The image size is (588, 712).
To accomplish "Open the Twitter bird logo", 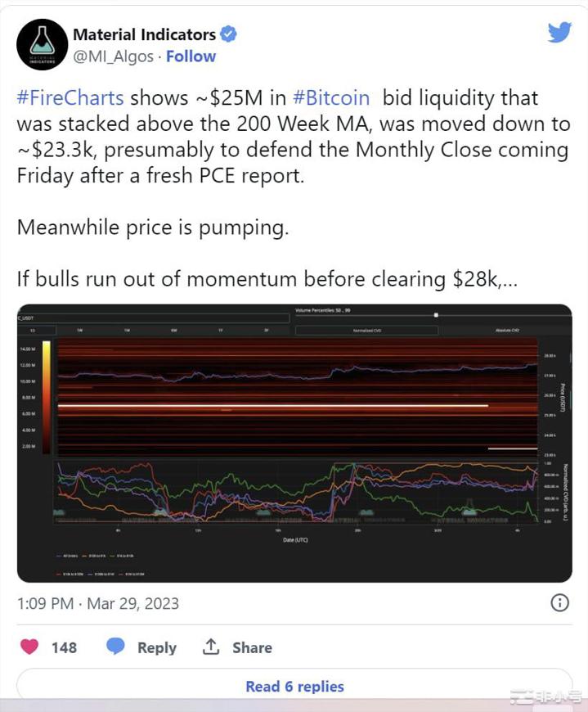I will click(x=559, y=33).
